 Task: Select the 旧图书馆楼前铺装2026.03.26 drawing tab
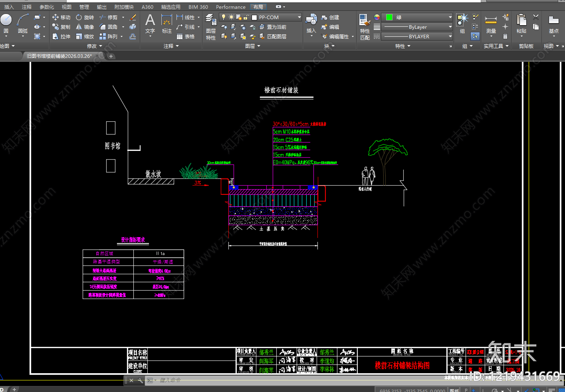click(59, 56)
